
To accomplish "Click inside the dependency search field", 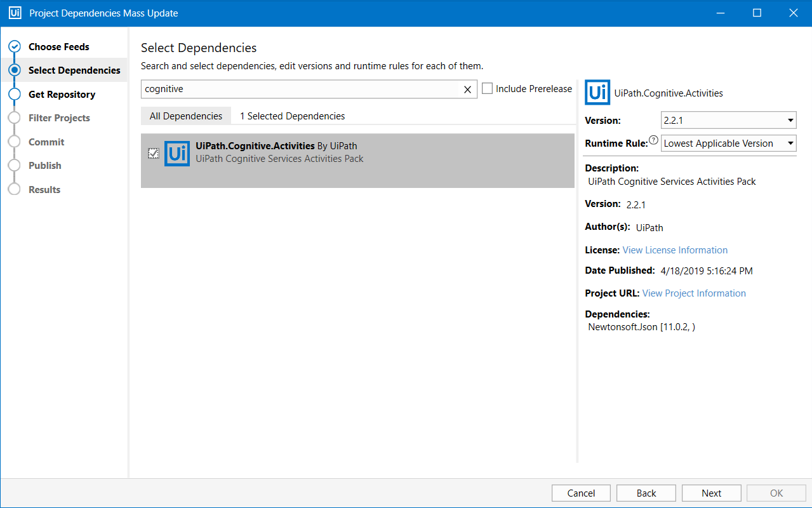I will point(305,89).
